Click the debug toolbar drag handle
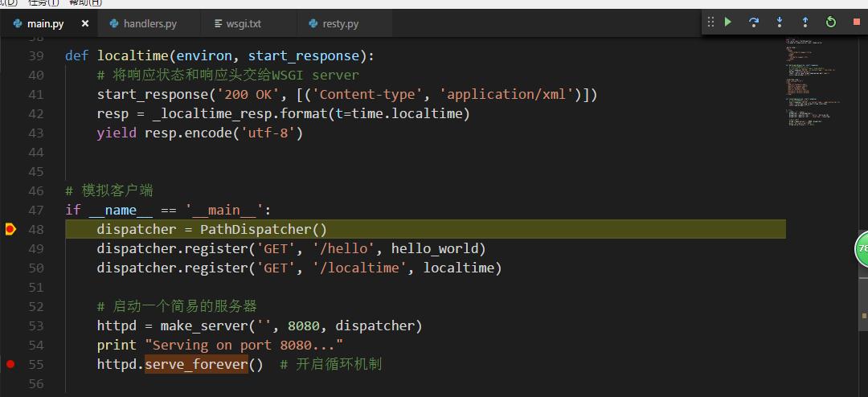Image resolution: width=868 pixels, height=397 pixels. pyautogui.click(x=710, y=23)
